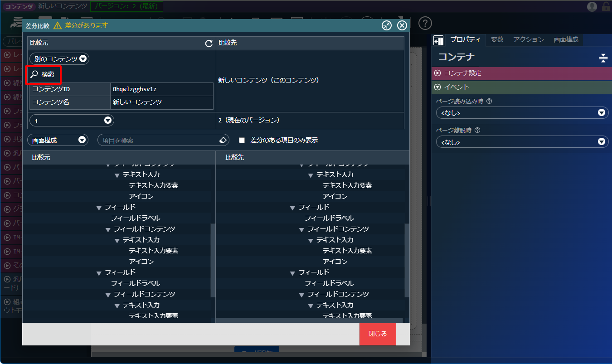This screenshot has height=364, width=612.
Task: Click the vertical scrollbar of the 比較元 tree
Action: [213, 261]
